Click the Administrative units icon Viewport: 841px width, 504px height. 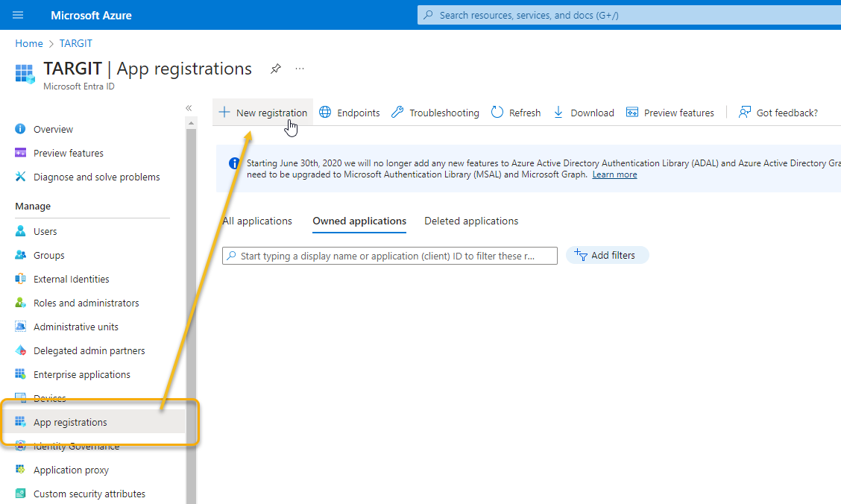[x=20, y=327]
